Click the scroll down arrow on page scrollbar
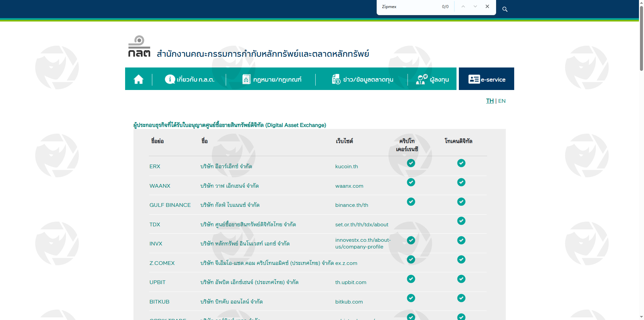Viewport: 644px width, 320px height. click(x=641, y=317)
